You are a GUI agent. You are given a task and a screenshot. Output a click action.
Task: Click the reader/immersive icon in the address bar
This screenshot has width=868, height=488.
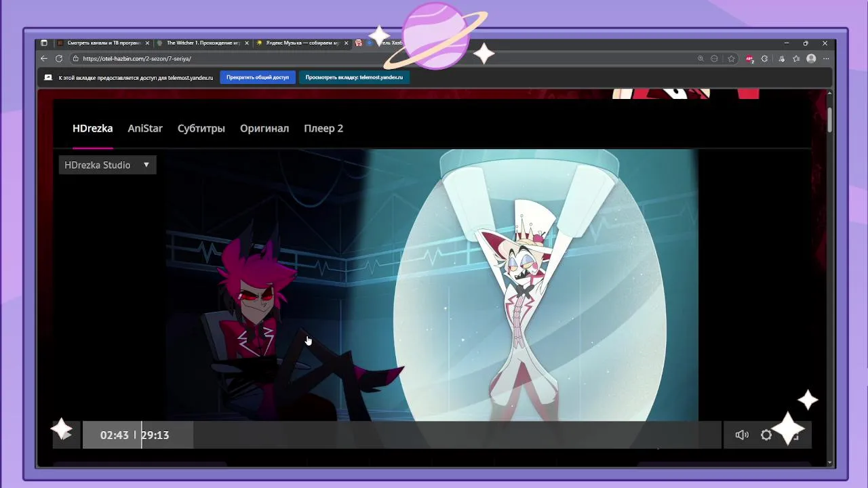click(x=714, y=59)
